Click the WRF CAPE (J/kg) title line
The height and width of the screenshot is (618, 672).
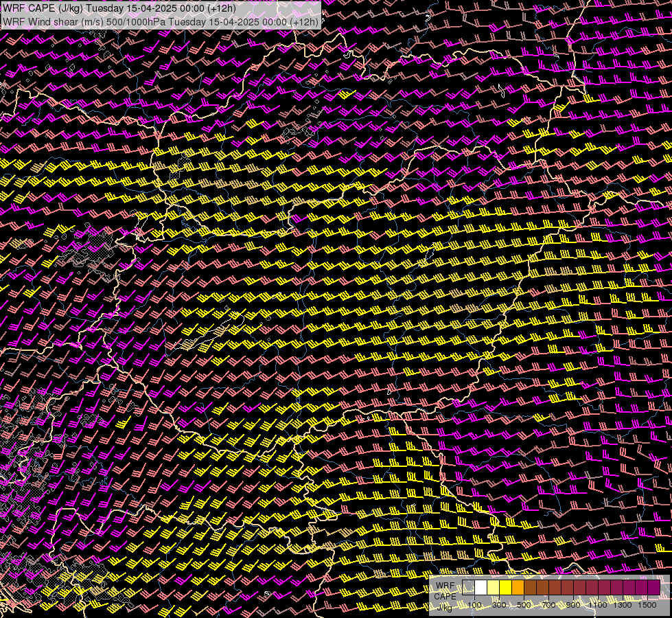pos(119,8)
